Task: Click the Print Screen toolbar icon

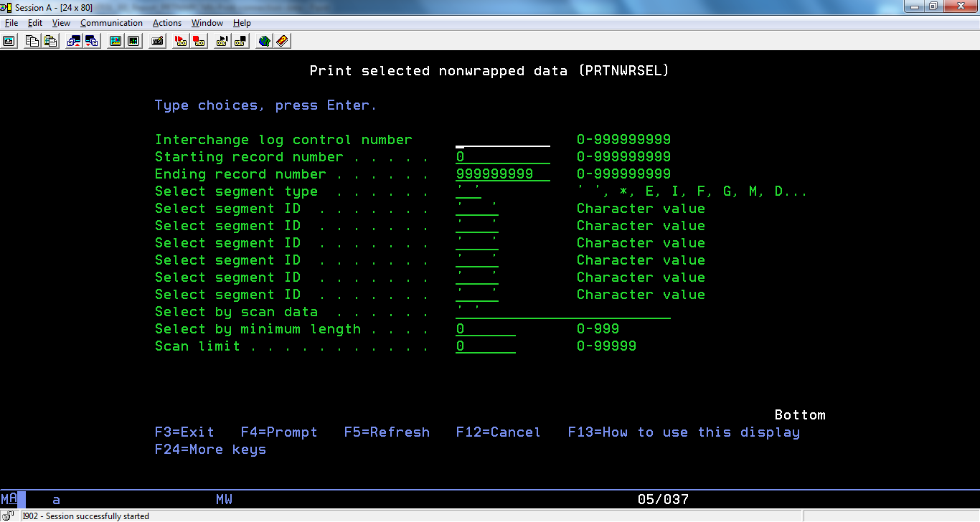Action: pyautogui.click(x=9, y=41)
